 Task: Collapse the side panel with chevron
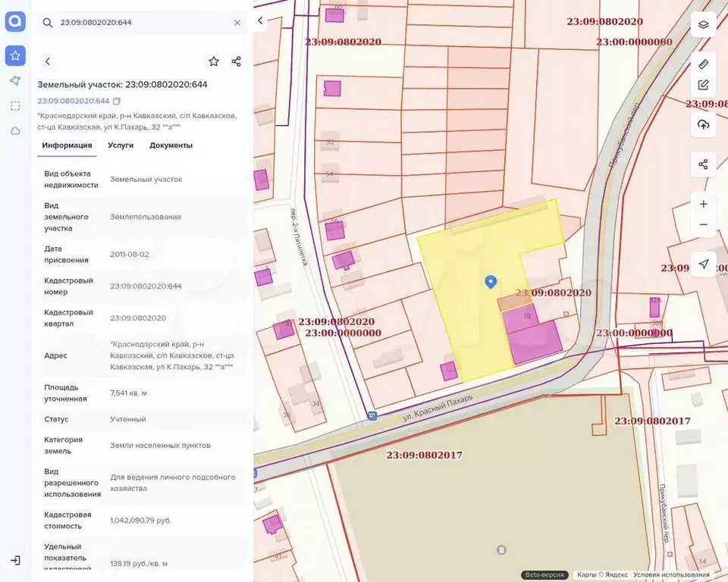coord(260,20)
